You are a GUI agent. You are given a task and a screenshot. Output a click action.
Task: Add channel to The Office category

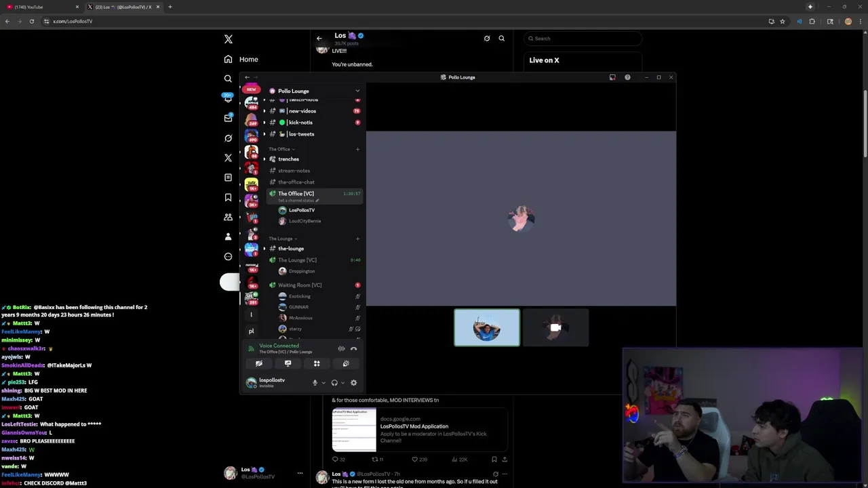[x=357, y=149]
